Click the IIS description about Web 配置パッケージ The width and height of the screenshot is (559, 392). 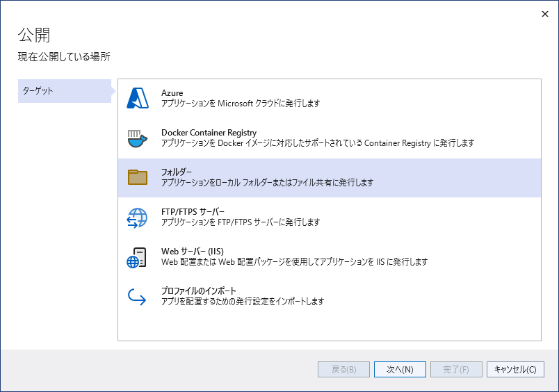click(x=294, y=262)
